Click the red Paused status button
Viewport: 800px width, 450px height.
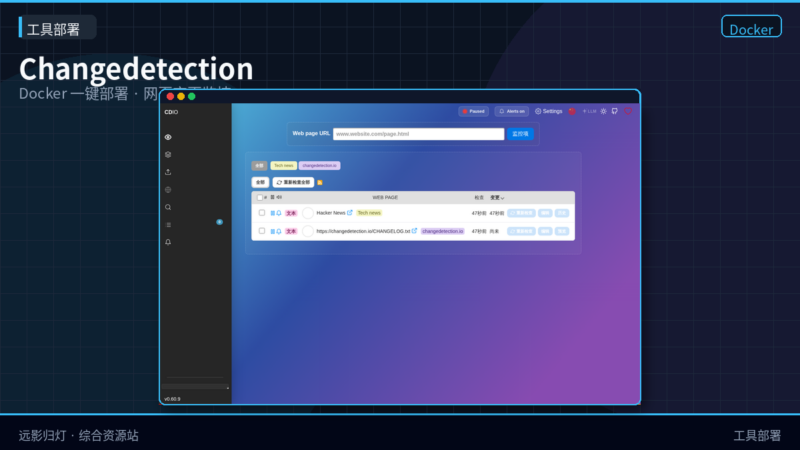[x=473, y=111]
